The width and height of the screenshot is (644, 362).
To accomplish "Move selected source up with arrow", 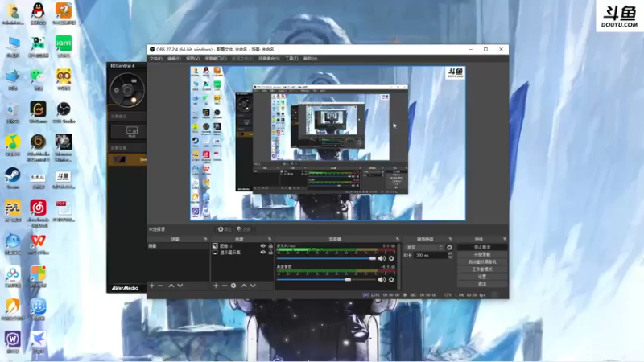I will pyautogui.click(x=244, y=286).
